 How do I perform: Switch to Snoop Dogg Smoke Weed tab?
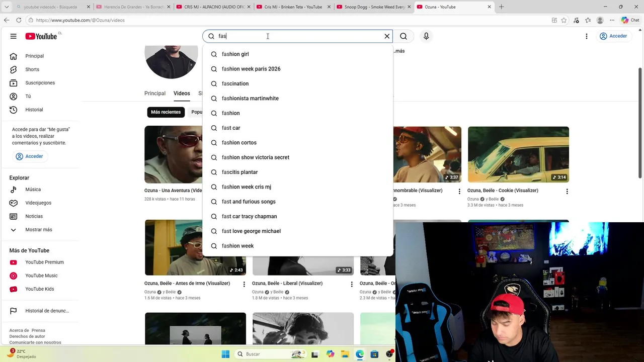pyautogui.click(x=373, y=7)
